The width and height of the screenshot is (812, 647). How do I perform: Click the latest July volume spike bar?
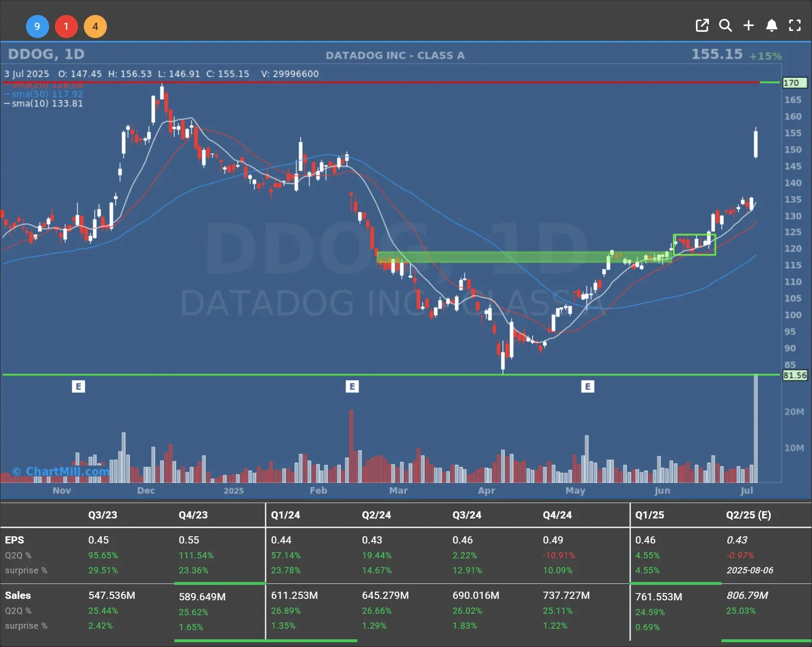point(756,428)
